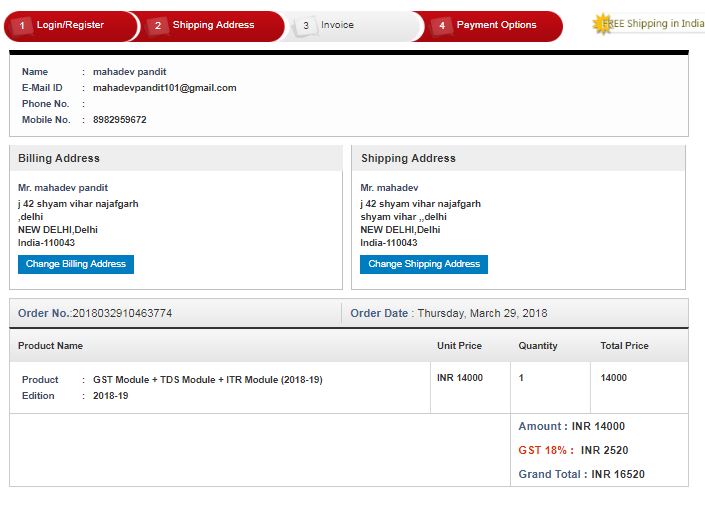Click the mobile number 8982959672
The height and width of the screenshot is (507, 705).
point(120,120)
